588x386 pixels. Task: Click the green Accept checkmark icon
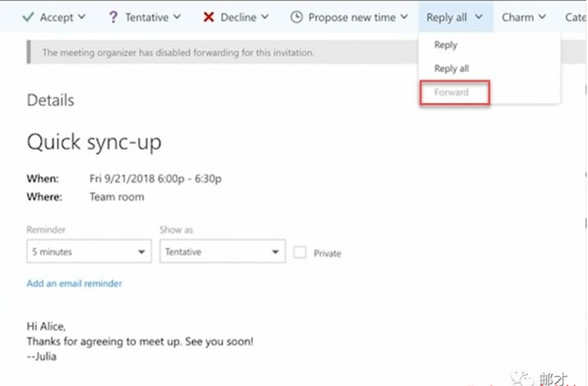point(28,17)
